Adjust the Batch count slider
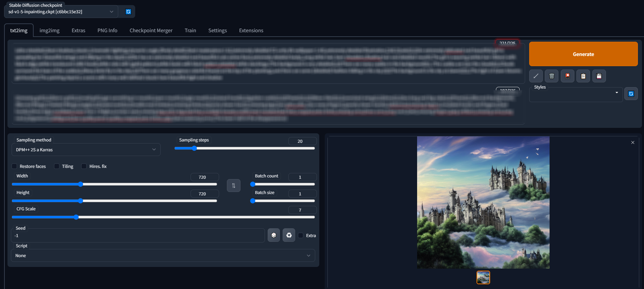 [283, 184]
